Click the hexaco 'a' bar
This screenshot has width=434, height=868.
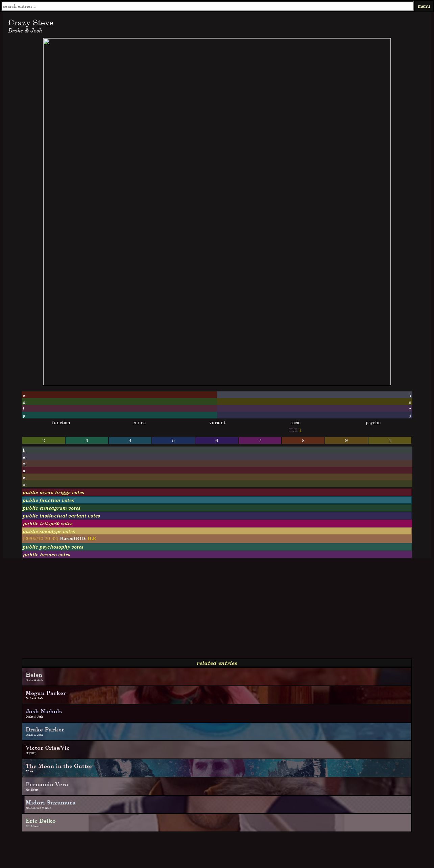point(217,471)
